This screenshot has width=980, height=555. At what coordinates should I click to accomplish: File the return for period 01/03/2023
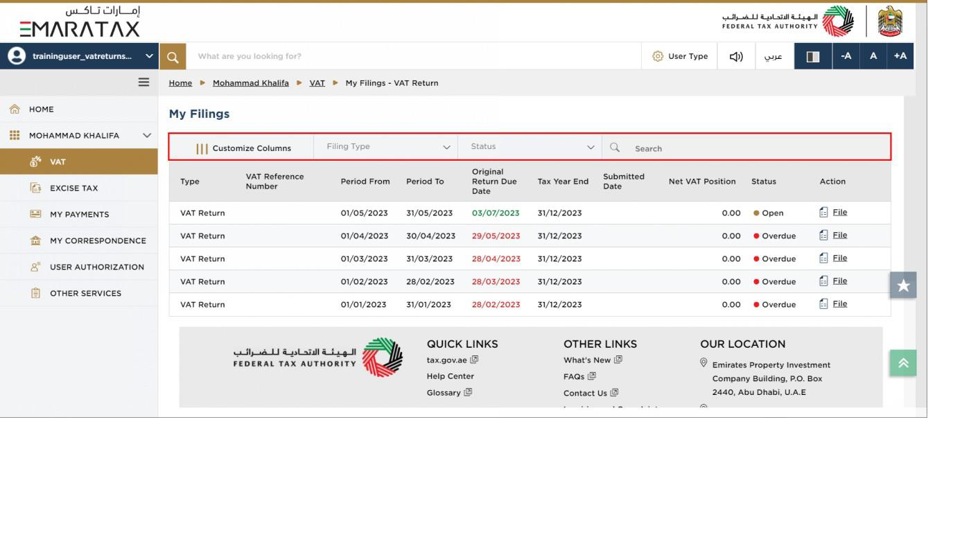click(x=833, y=258)
